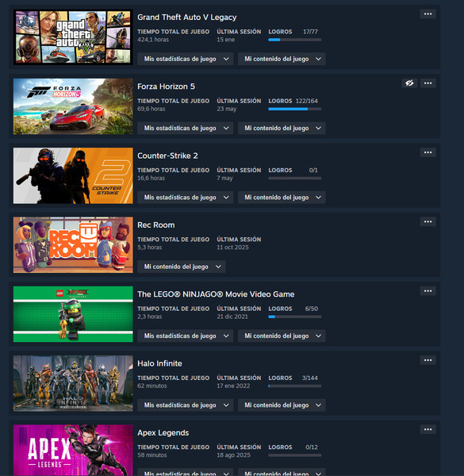Expand Mis estadísticas de juego for LEGO NINJAGO
This screenshot has height=476, width=464.
(x=185, y=336)
